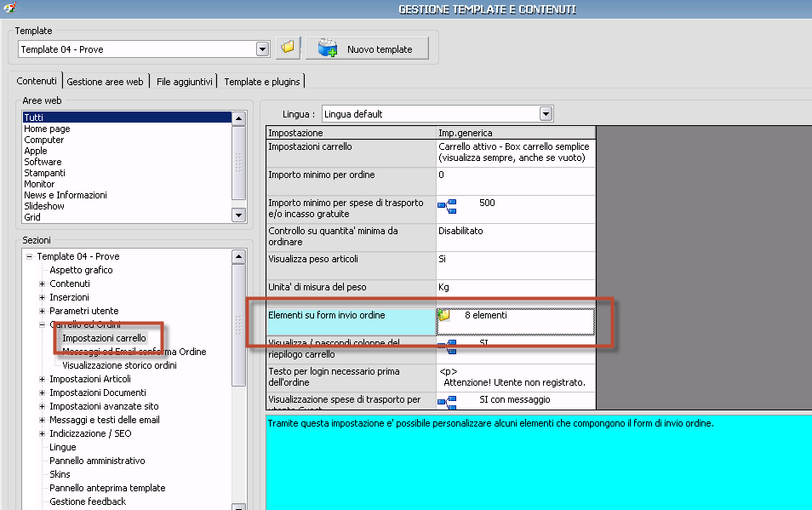
Task: Expand the Parametri utente tree node
Action: coord(42,311)
